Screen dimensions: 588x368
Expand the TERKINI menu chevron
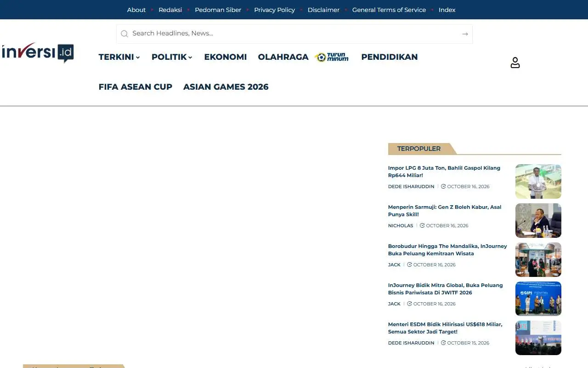click(x=138, y=57)
